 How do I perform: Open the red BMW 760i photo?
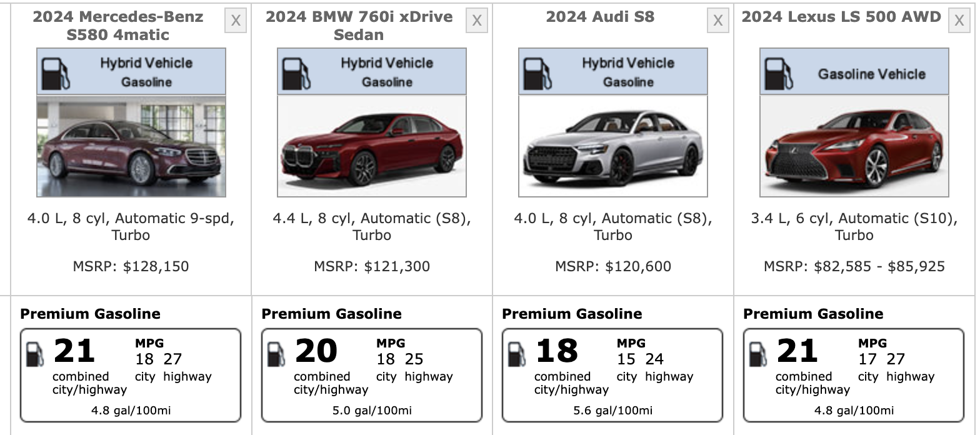coord(372,147)
